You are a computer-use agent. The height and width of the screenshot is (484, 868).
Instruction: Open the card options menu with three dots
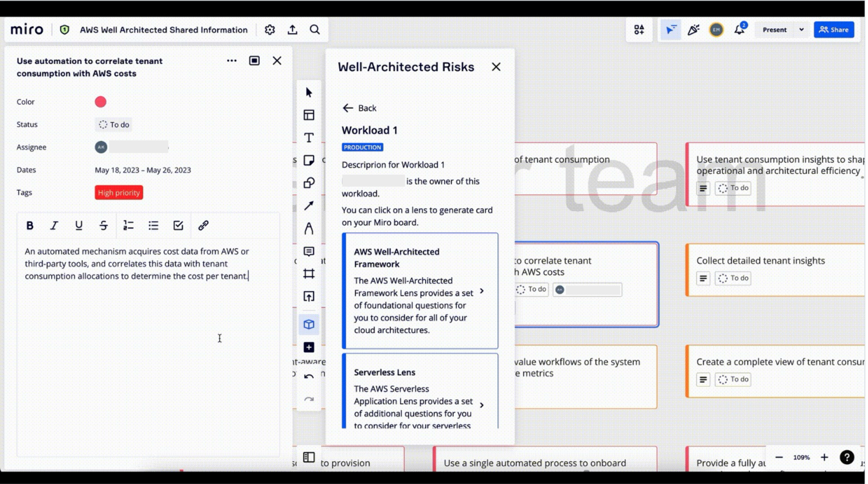click(x=232, y=60)
